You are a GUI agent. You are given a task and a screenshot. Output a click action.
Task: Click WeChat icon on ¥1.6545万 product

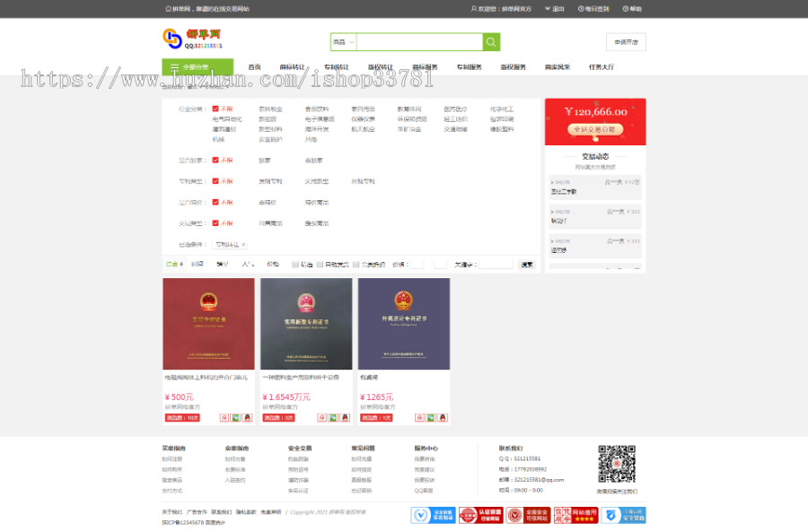click(x=333, y=418)
